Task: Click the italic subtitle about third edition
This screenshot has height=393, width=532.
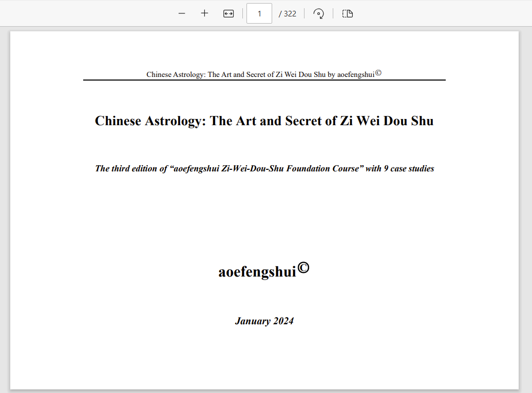Action: (264, 168)
